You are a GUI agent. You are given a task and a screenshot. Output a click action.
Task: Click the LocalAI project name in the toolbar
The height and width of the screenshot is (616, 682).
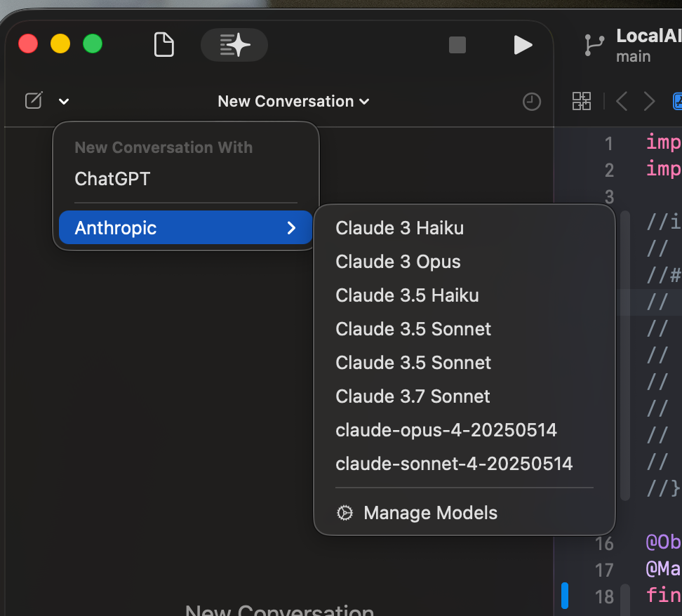pyautogui.click(x=648, y=36)
